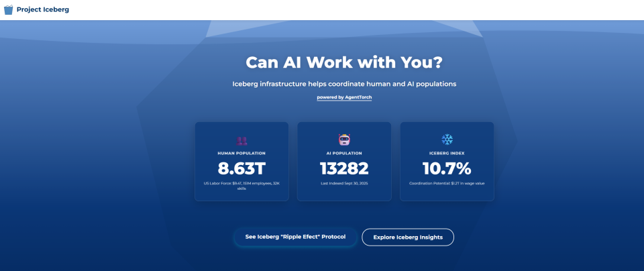
Task: Click the robot icon above AI Population
Action: click(344, 140)
